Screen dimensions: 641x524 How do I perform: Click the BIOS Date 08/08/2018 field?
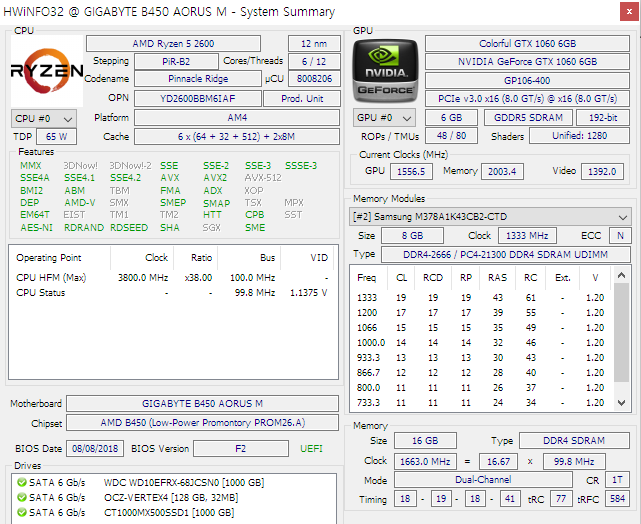(x=96, y=448)
